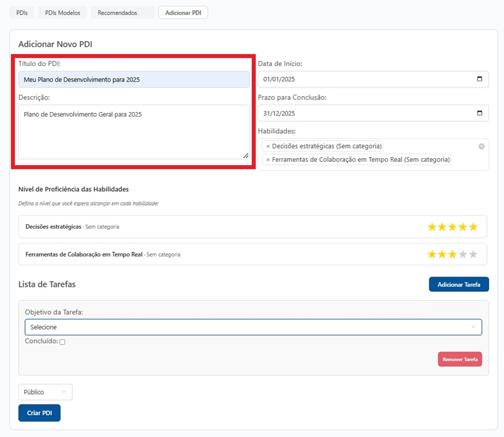This screenshot has width=504, height=437.
Task: Set Decisões estratégicas to three stars
Action: 453,227
